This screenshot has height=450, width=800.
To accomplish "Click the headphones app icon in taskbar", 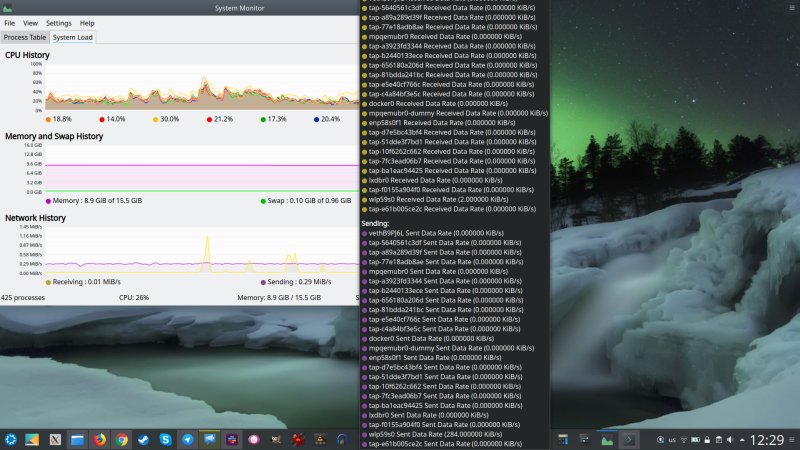I will [x=342, y=439].
